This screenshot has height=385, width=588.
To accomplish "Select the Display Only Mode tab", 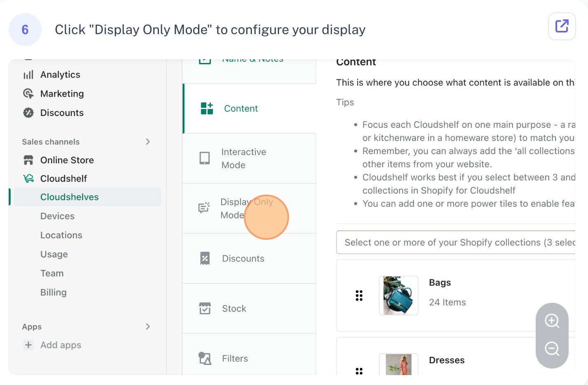I will 250,209.
